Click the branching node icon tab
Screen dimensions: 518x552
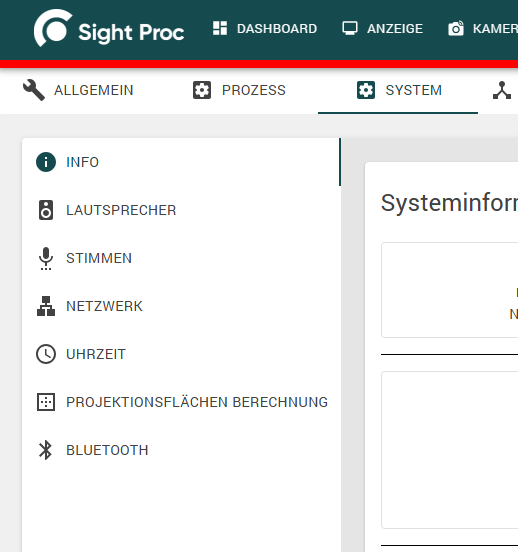pos(502,90)
